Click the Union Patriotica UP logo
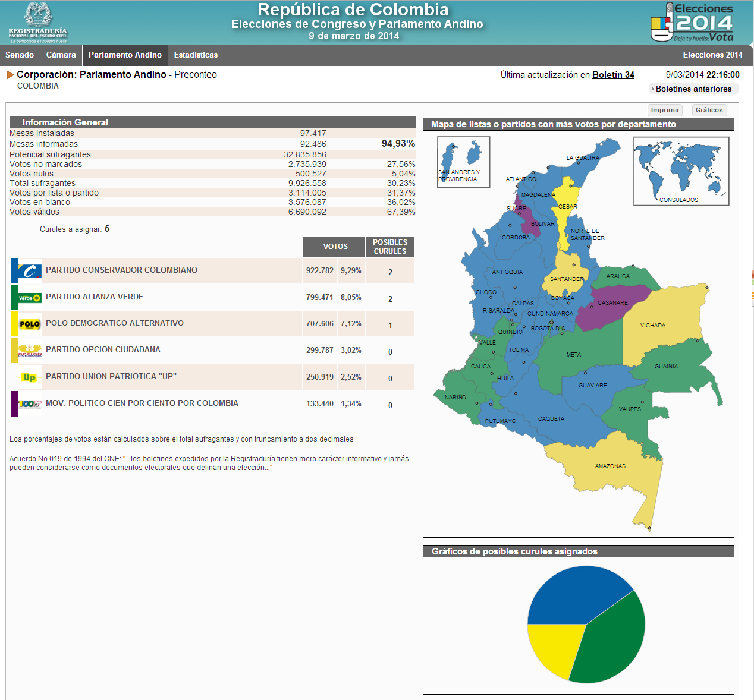Screen dimensions: 754x700 pyautogui.click(x=29, y=377)
